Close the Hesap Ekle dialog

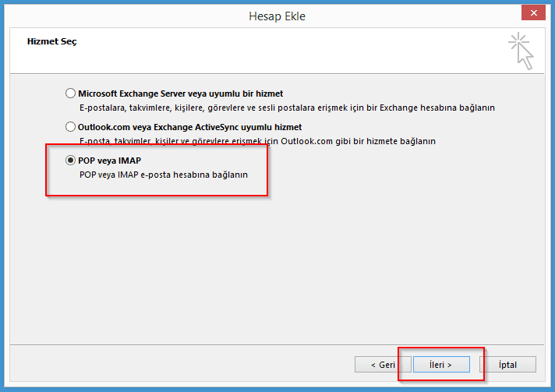coord(533,13)
